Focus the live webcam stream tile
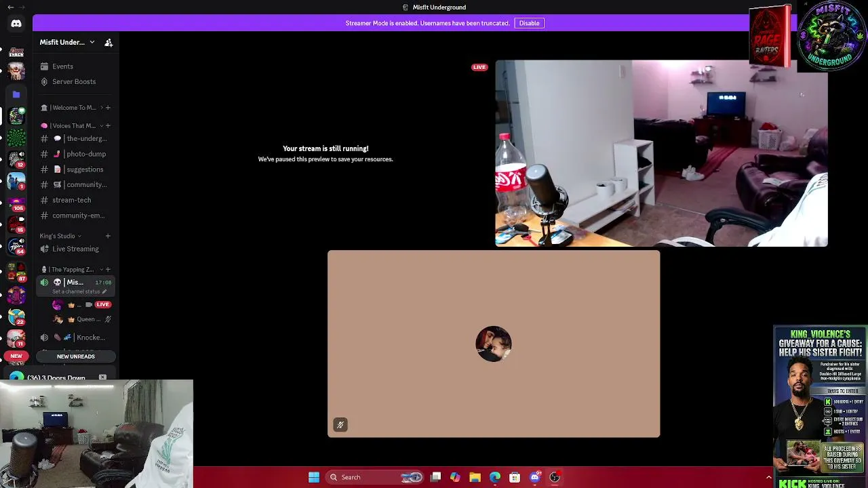Image resolution: width=868 pixels, height=488 pixels. tap(661, 153)
